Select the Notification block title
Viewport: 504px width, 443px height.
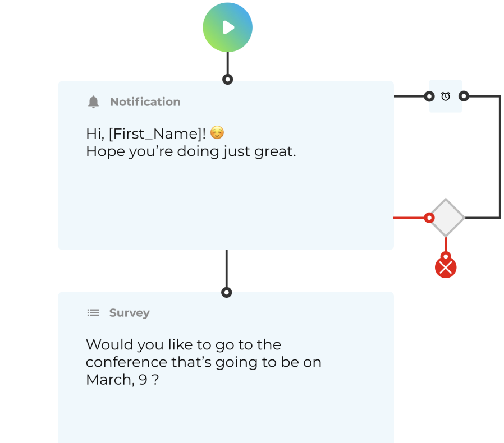coord(145,102)
